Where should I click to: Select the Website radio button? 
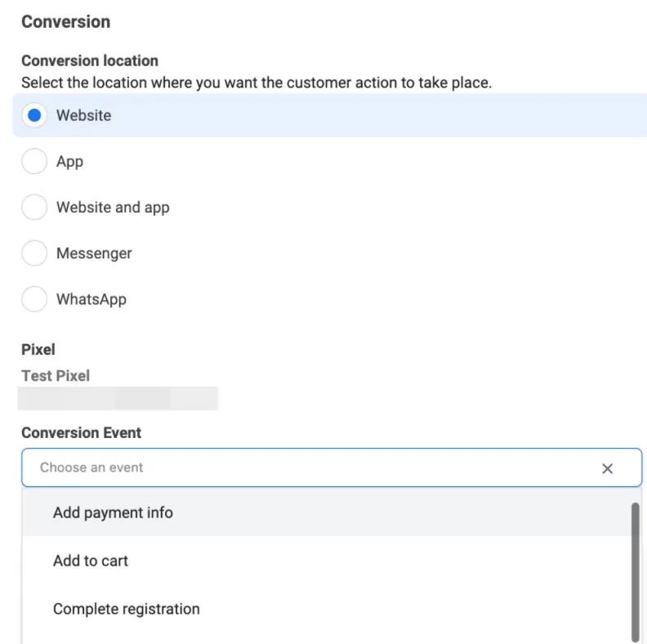[x=34, y=115]
